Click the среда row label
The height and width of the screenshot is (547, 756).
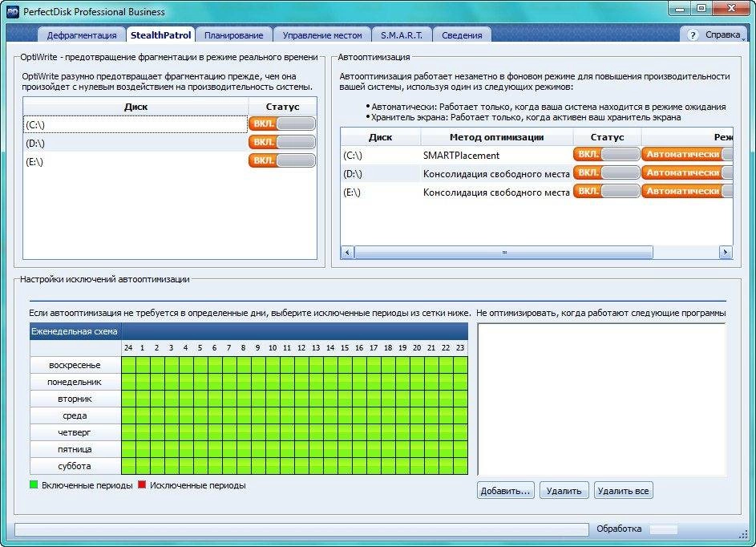point(75,415)
